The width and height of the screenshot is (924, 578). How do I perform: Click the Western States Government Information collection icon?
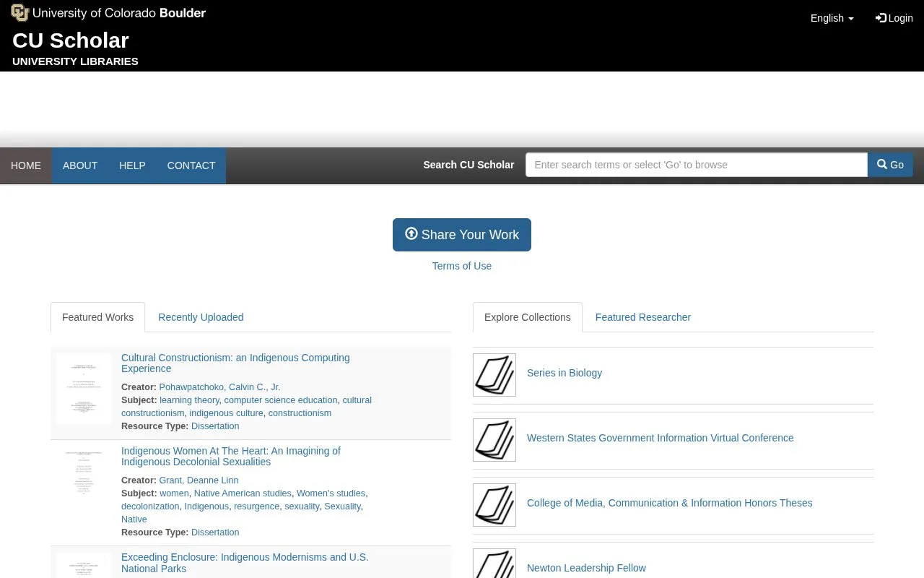[494, 440]
